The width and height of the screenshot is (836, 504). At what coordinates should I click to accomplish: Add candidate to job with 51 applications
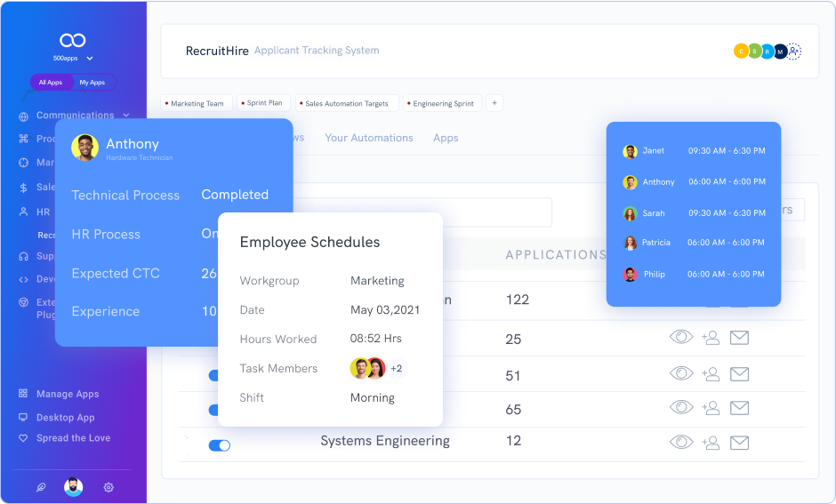[711, 374]
